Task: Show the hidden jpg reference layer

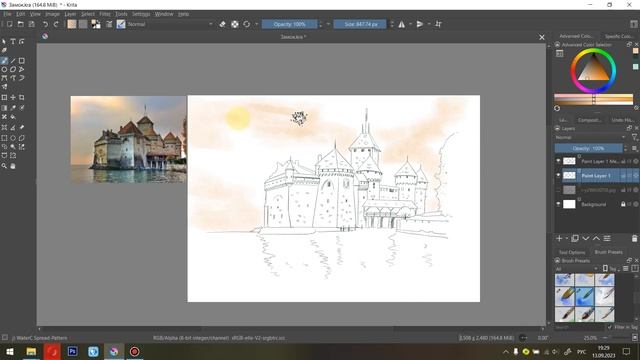Action: (x=558, y=190)
